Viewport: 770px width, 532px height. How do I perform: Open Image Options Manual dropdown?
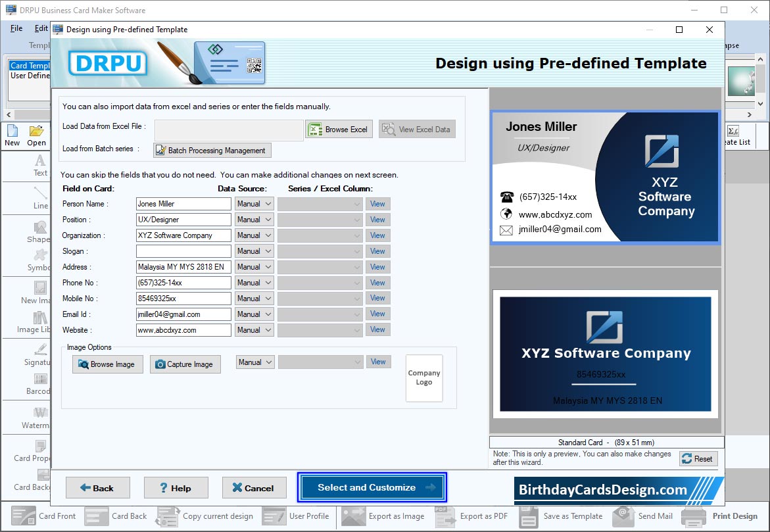pyautogui.click(x=255, y=362)
